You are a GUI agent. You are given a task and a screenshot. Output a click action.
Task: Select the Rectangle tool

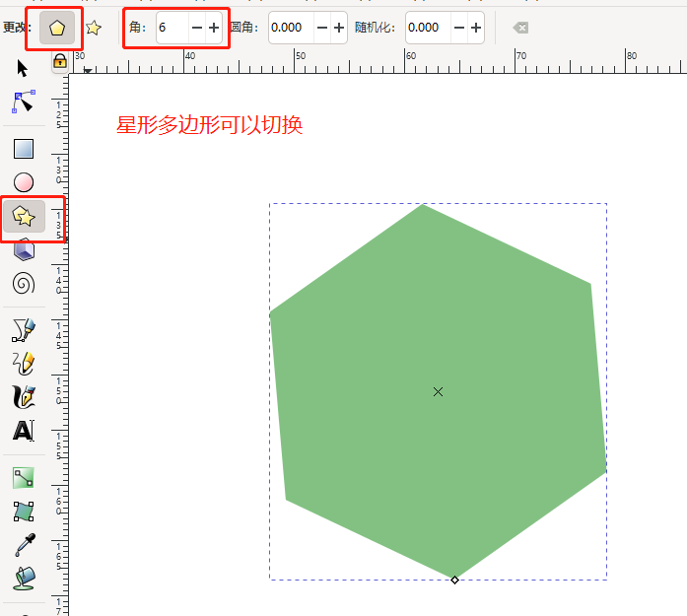pyautogui.click(x=24, y=149)
